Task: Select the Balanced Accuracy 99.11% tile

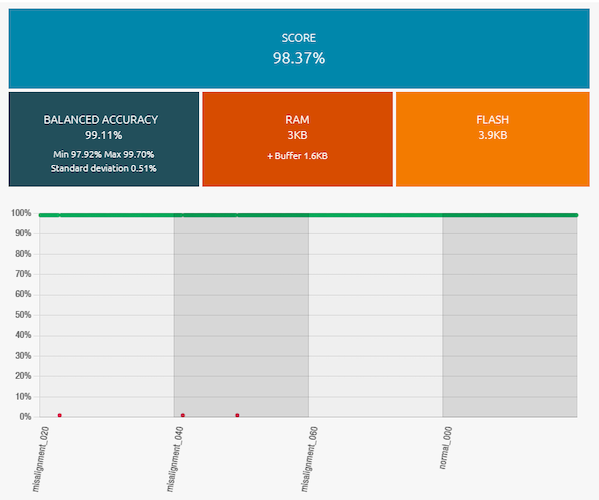Action: [104, 139]
